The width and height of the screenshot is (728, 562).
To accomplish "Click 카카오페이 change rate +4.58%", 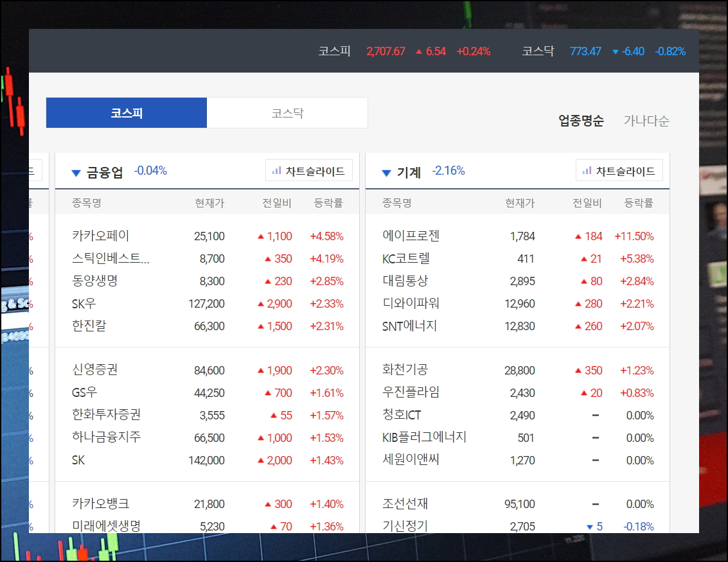I will pos(327,236).
